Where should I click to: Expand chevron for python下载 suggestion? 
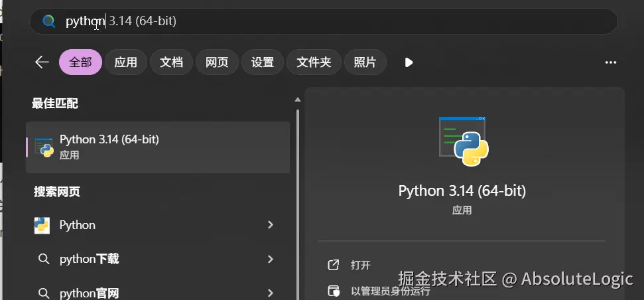click(x=270, y=259)
